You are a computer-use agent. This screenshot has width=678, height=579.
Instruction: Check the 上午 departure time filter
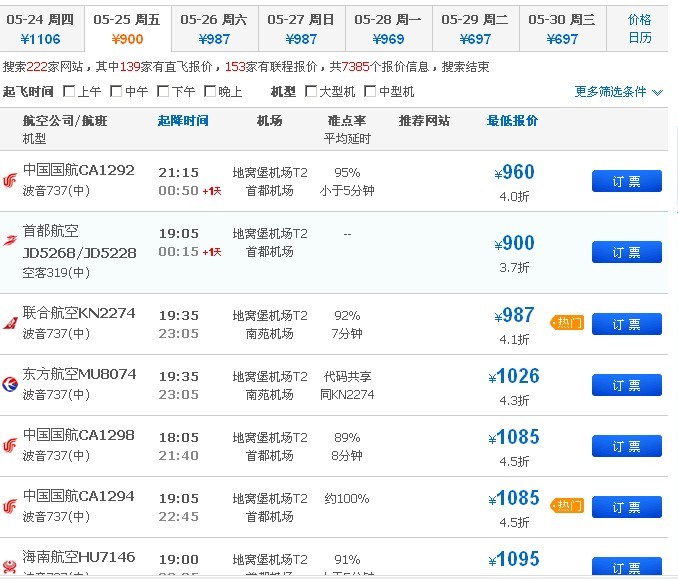pyautogui.click(x=69, y=91)
